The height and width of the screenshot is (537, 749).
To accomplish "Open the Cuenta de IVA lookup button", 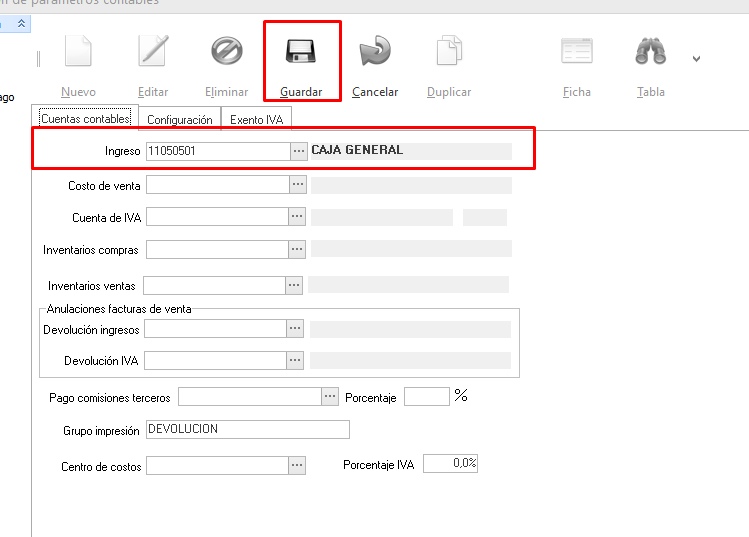I will coord(297,217).
